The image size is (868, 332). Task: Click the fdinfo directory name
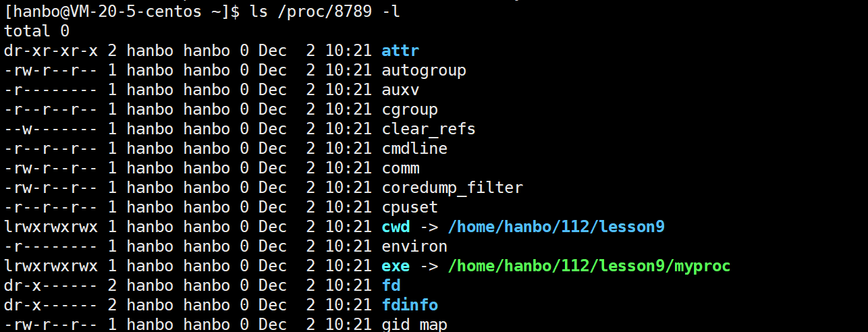pyautogui.click(x=410, y=305)
